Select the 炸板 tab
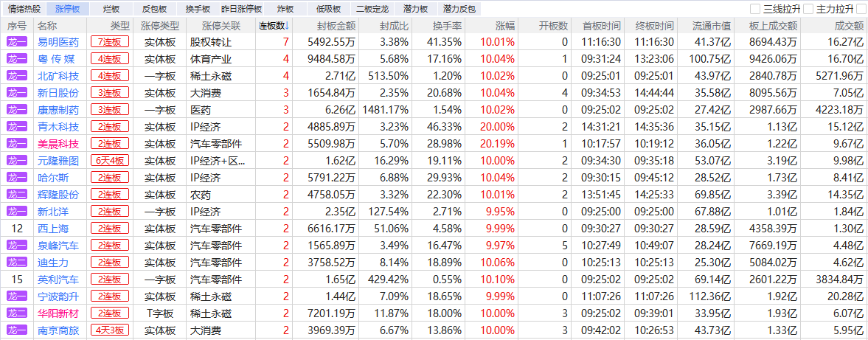 [x=285, y=9]
